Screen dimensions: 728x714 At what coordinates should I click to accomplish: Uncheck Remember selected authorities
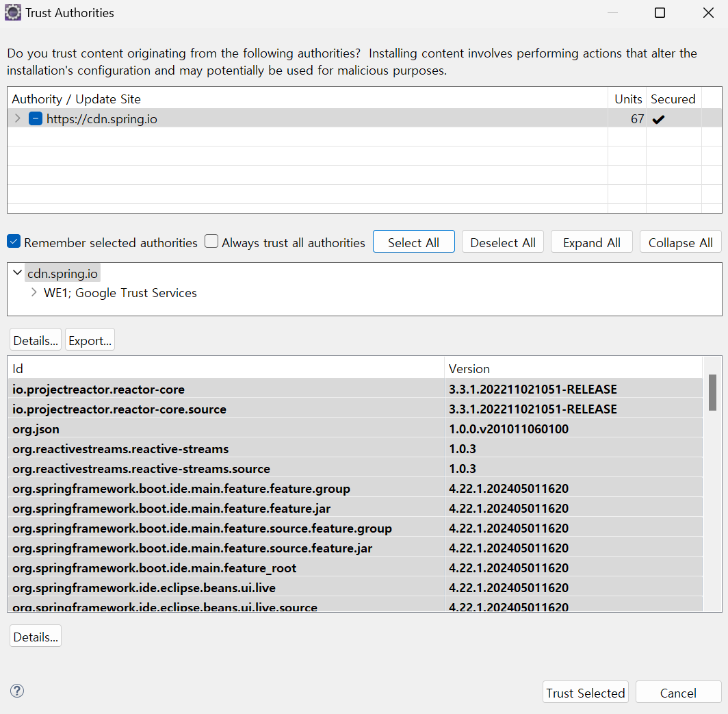click(x=14, y=242)
